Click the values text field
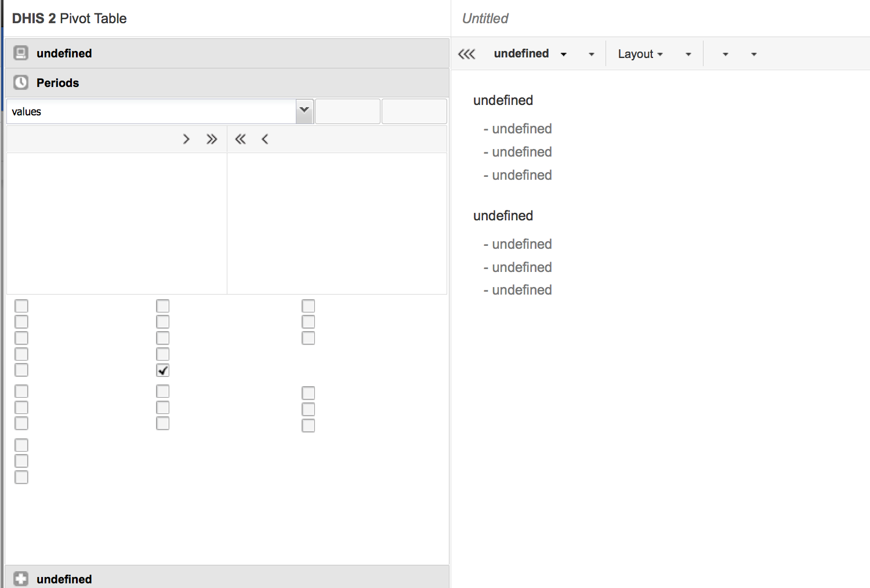This screenshot has width=870, height=588. [x=151, y=111]
